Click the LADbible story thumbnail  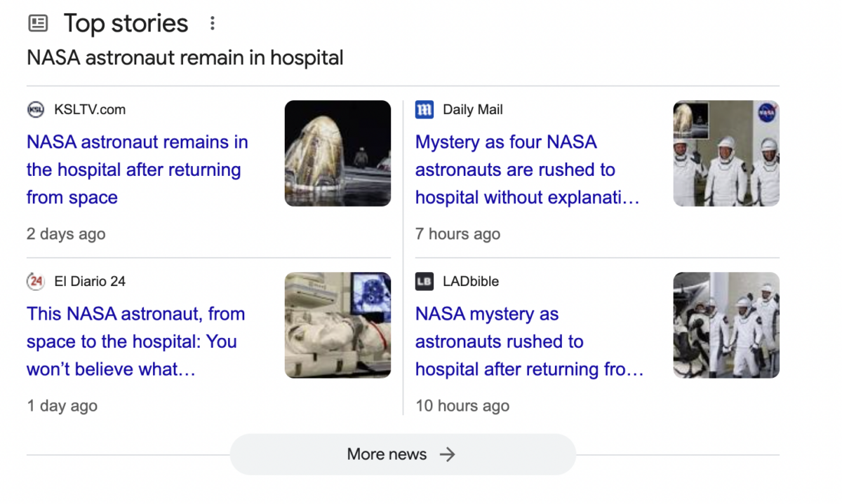pos(726,325)
